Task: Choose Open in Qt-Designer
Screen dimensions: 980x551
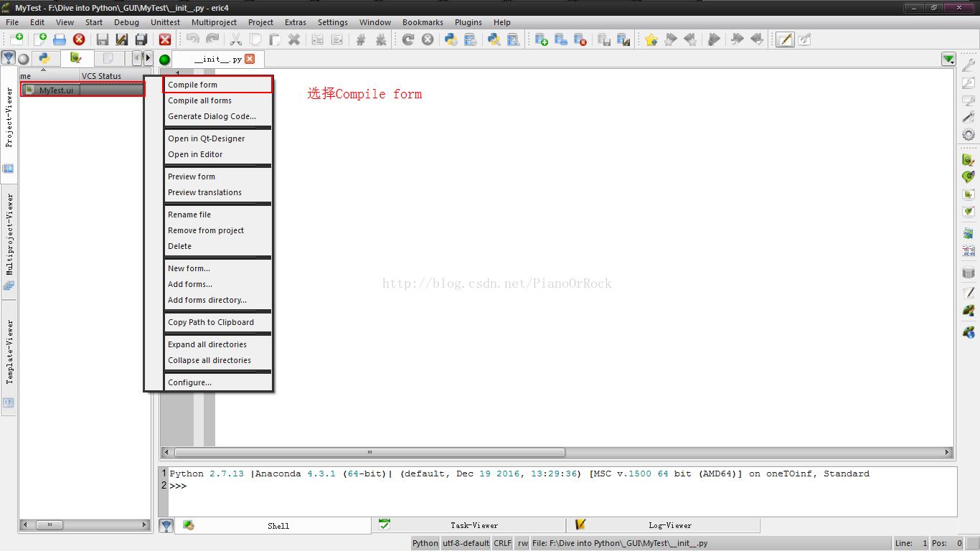Action: tap(218, 138)
